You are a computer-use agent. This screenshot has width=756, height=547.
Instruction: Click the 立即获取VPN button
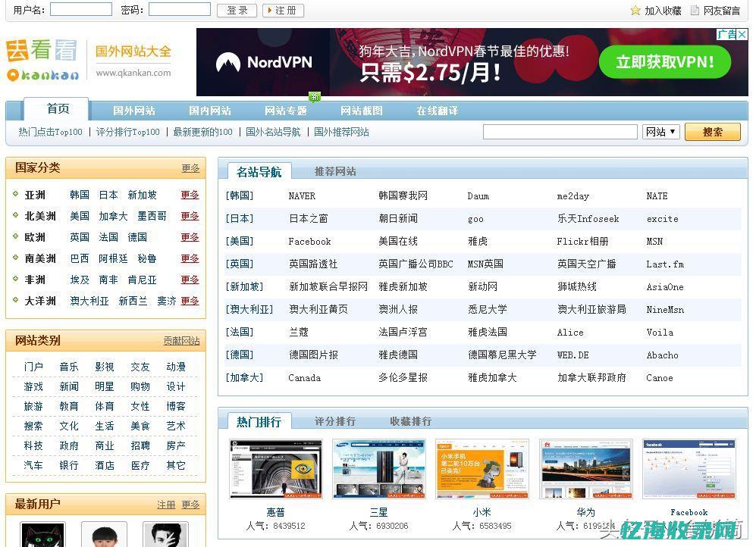[x=666, y=62]
